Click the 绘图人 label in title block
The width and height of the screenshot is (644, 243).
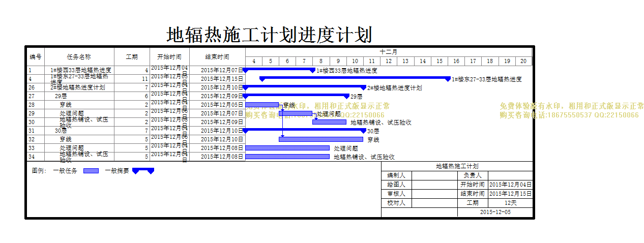tap(396, 185)
